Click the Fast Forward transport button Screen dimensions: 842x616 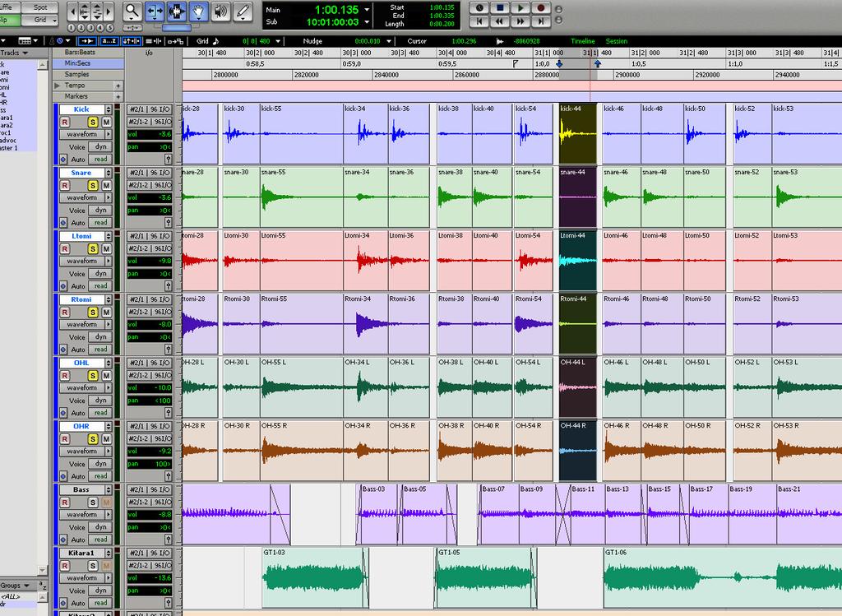point(520,21)
